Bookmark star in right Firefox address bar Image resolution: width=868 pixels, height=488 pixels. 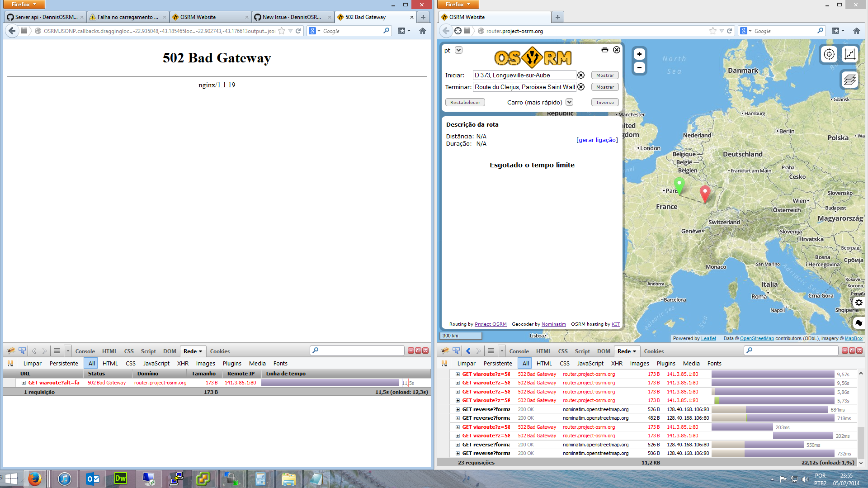(x=713, y=31)
